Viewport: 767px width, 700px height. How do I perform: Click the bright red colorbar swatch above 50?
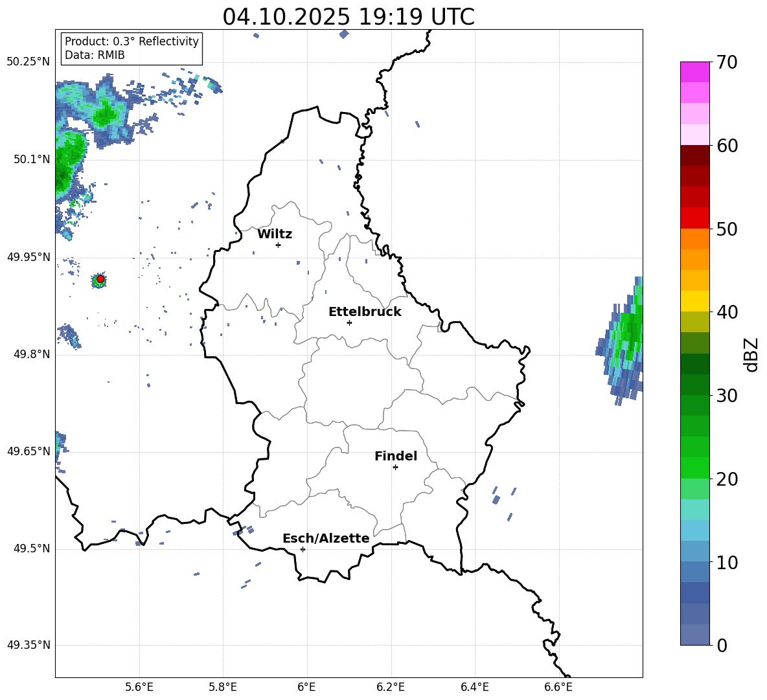[x=694, y=218]
